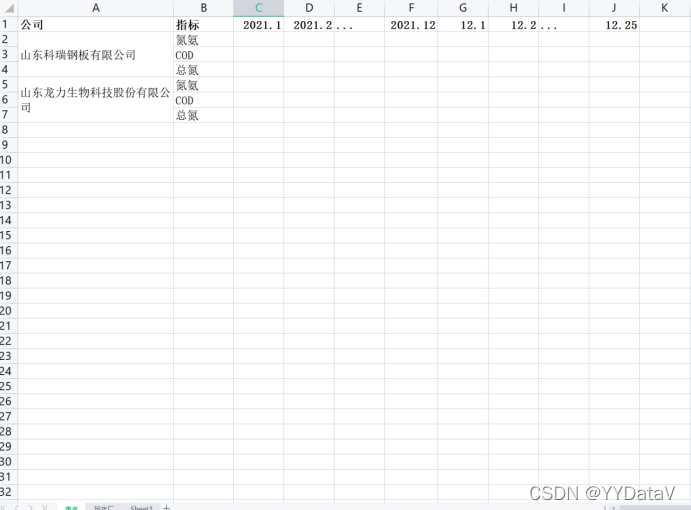Viewport: 691px width, 510px height.
Task: Switch to the second sheet tab
Action: click(104, 507)
